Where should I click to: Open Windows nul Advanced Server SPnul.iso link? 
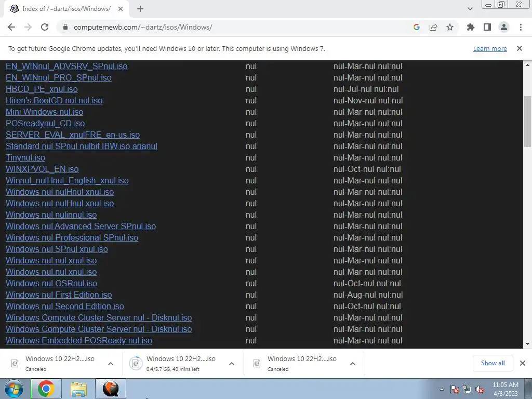[x=81, y=227]
